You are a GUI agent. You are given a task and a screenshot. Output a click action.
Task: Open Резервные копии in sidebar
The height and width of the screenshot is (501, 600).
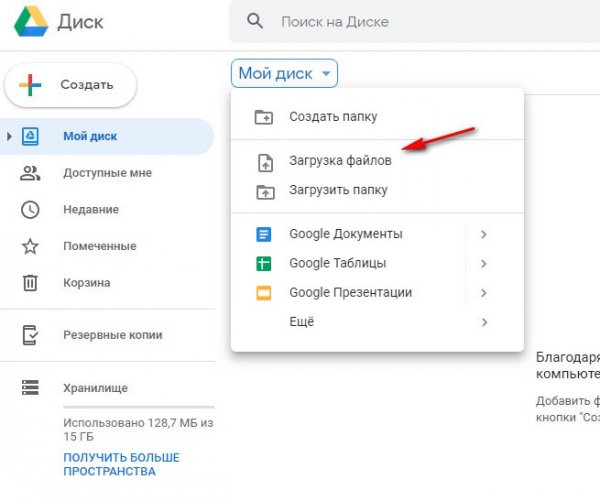click(x=107, y=335)
